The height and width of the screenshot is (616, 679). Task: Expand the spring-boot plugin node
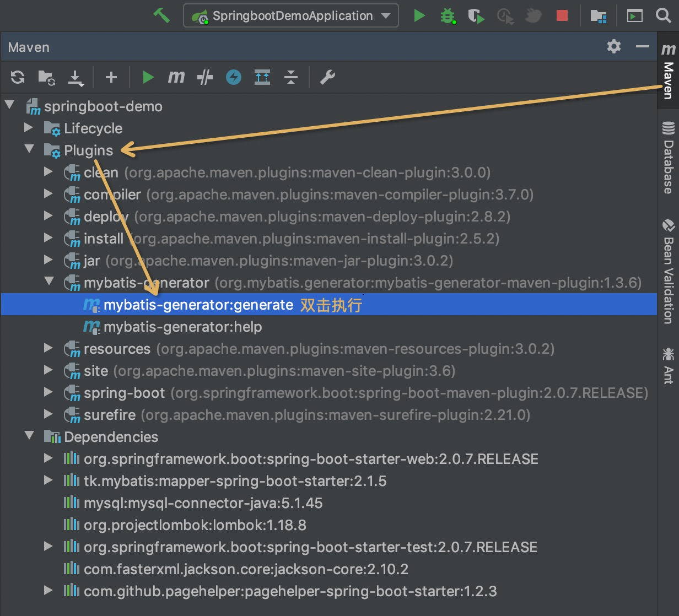point(48,392)
